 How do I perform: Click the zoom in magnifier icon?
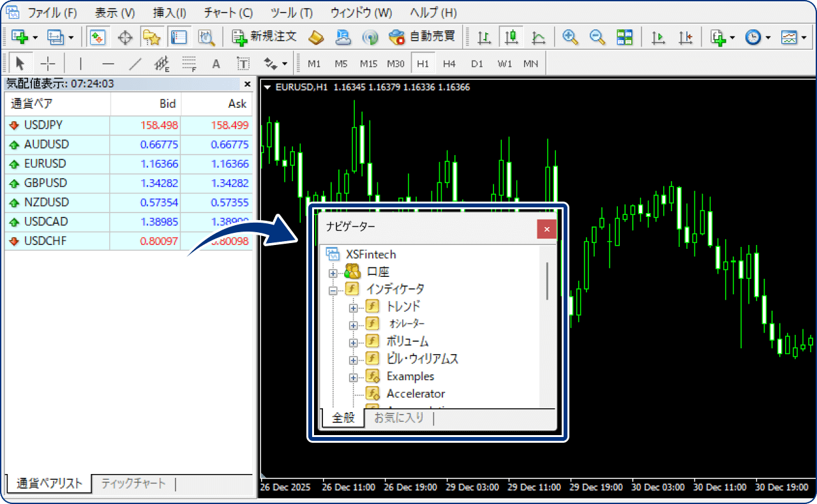pos(570,37)
